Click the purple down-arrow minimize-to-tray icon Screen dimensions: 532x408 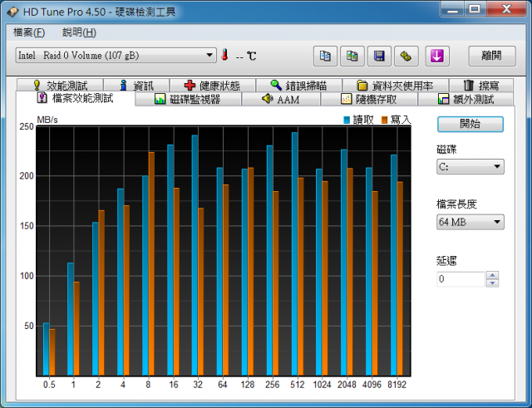point(437,56)
